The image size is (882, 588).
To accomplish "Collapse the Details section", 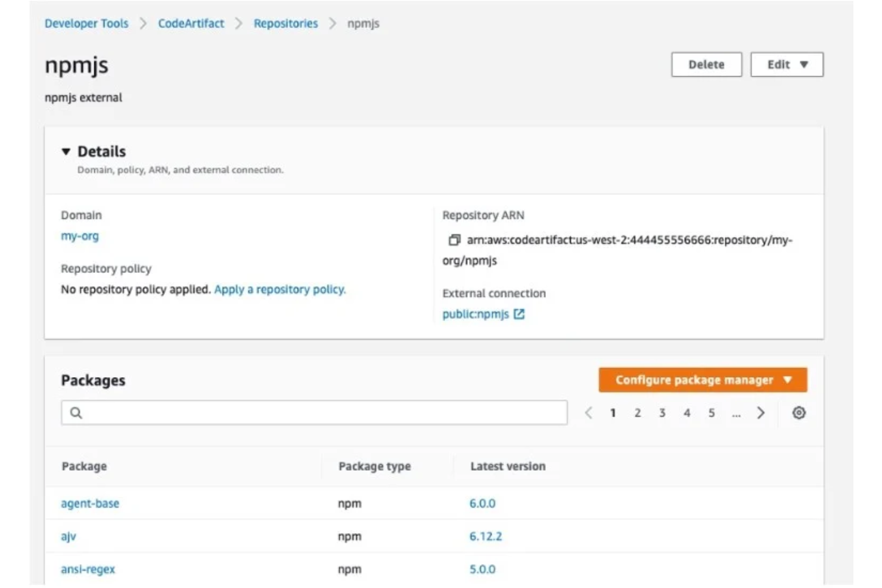I will click(x=67, y=151).
